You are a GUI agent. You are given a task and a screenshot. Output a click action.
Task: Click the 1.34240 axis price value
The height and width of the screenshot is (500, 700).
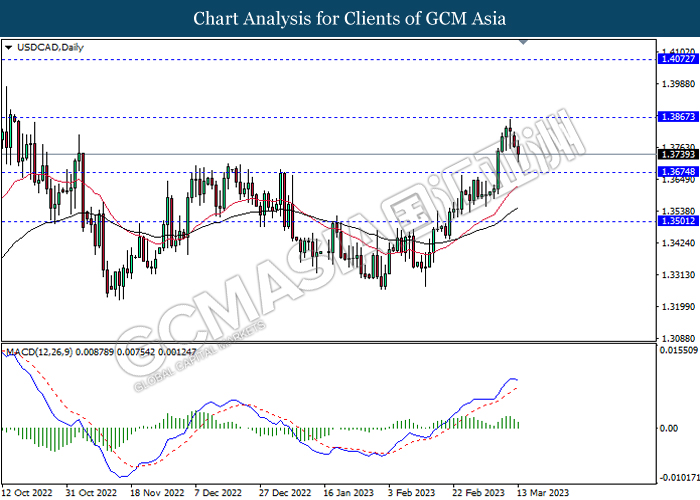[x=679, y=243]
